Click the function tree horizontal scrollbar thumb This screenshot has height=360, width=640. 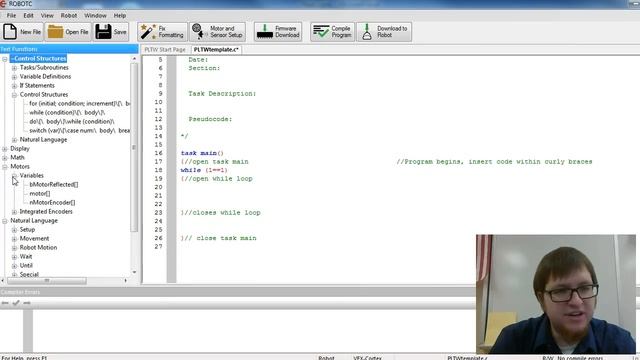(47, 281)
